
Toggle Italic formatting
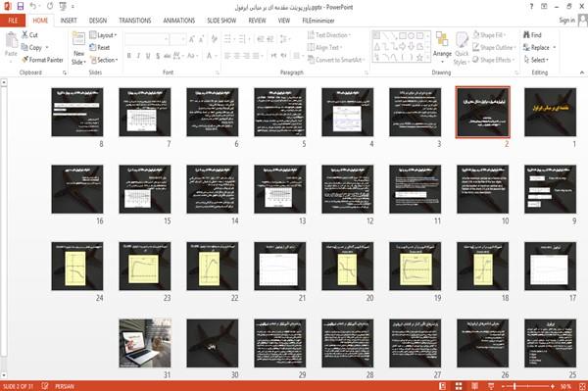138,56
